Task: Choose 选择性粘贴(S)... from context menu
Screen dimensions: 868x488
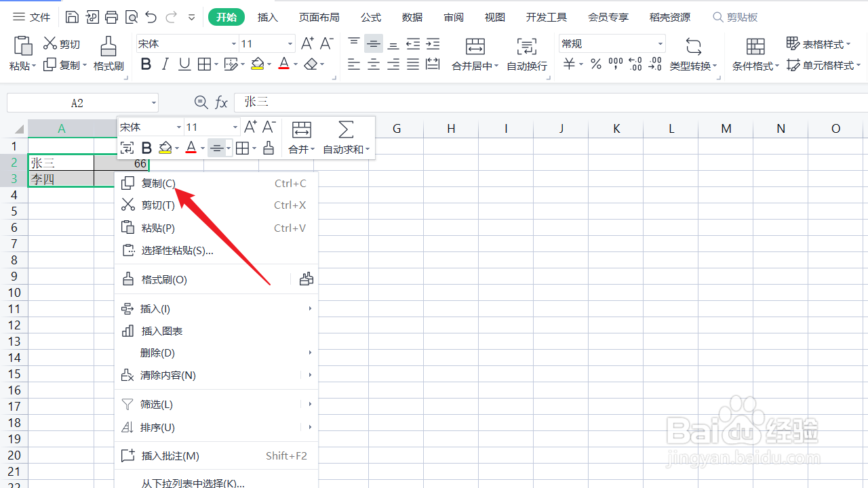Action: pyautogui.click(x=216, y=250)
